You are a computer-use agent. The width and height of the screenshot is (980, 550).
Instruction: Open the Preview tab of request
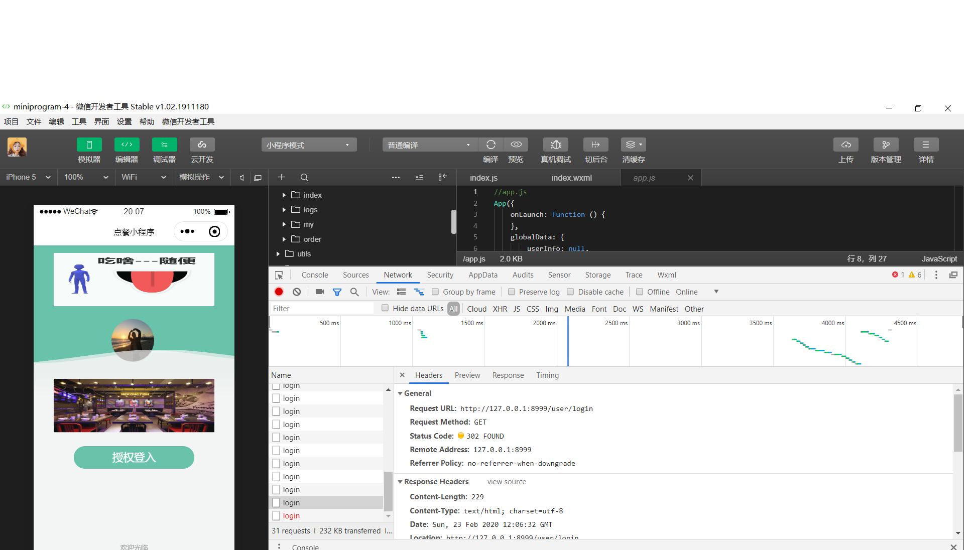tap(467, 375)
